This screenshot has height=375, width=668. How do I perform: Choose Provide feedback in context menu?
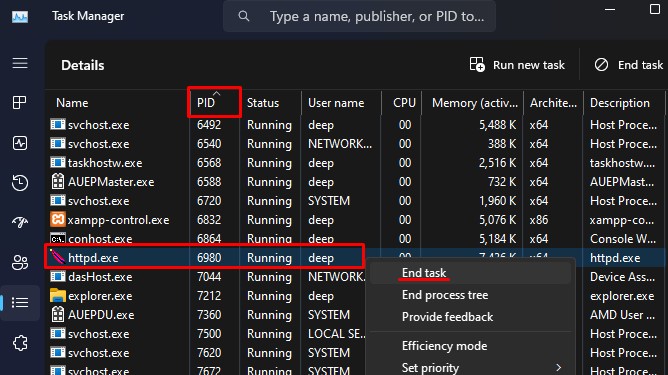(x=470, y=317)
